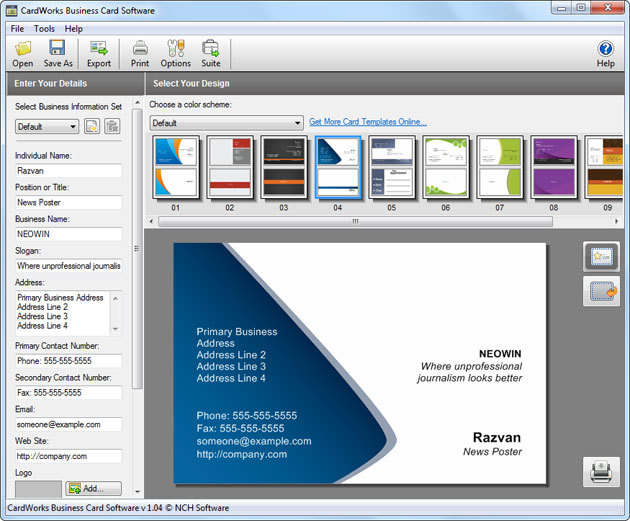Expand the Business Information Set dropdown

coord(47,127)
